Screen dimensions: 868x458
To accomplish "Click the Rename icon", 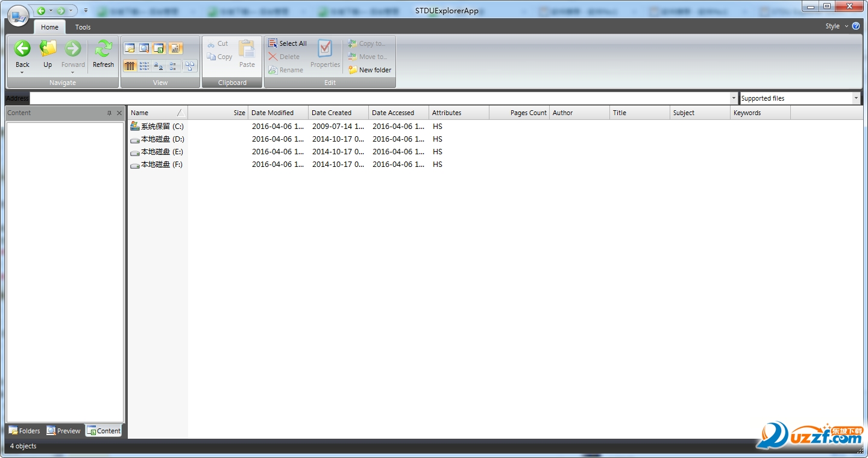I will (272, 70).
